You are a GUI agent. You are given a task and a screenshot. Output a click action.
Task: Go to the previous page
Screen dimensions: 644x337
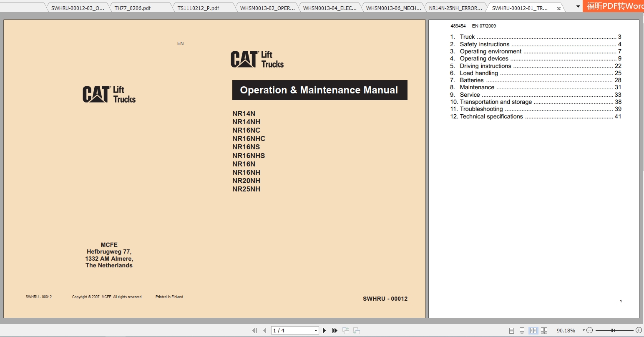(x=264, y=330)
